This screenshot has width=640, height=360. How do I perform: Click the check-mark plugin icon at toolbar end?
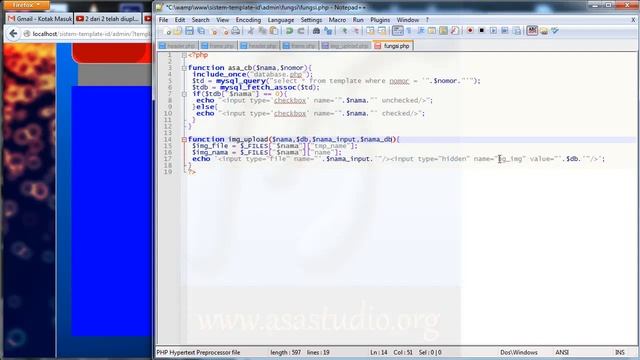click(555, 31)
